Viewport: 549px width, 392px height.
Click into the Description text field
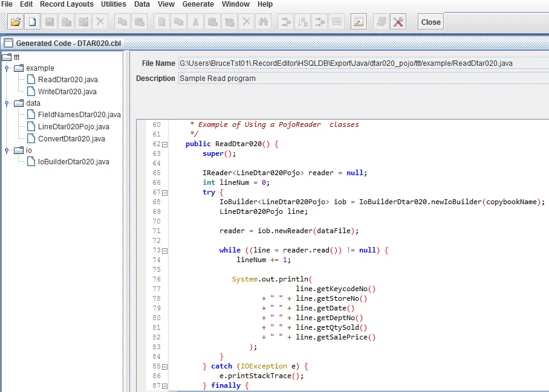tap(363, 79)
